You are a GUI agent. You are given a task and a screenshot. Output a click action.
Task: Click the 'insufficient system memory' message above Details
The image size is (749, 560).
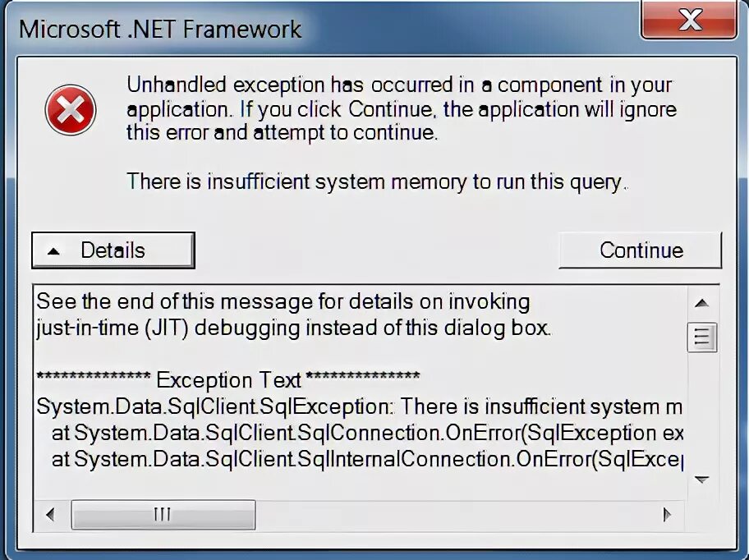[377, 182]
